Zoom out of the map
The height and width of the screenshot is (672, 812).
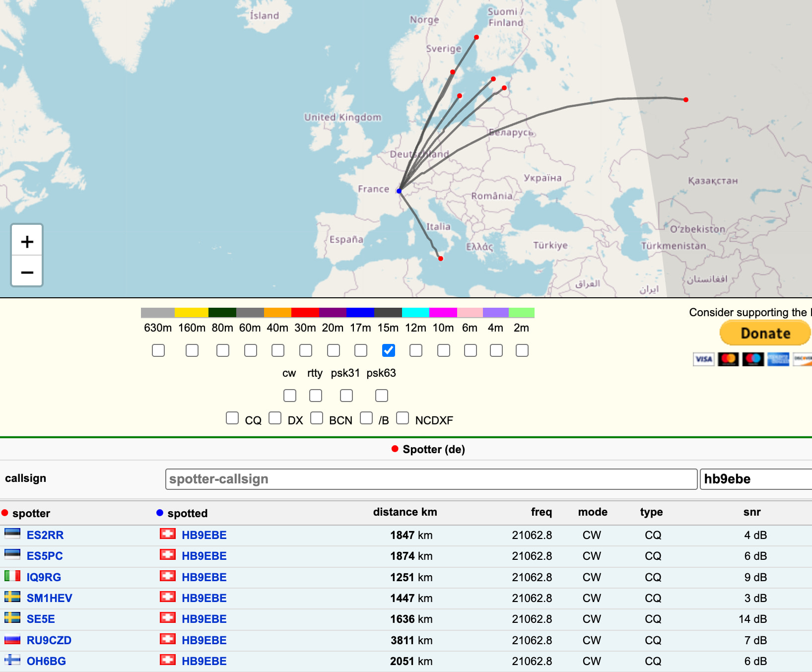27,272
